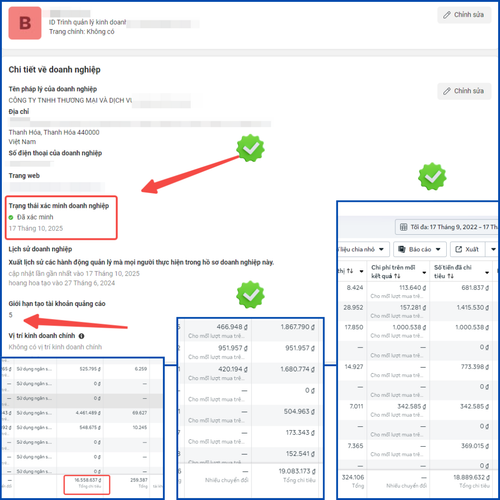The height and width of the screenshot is (500, 500).
Task: Click the 324.106 Tổng value in right table
Action: 353,478
